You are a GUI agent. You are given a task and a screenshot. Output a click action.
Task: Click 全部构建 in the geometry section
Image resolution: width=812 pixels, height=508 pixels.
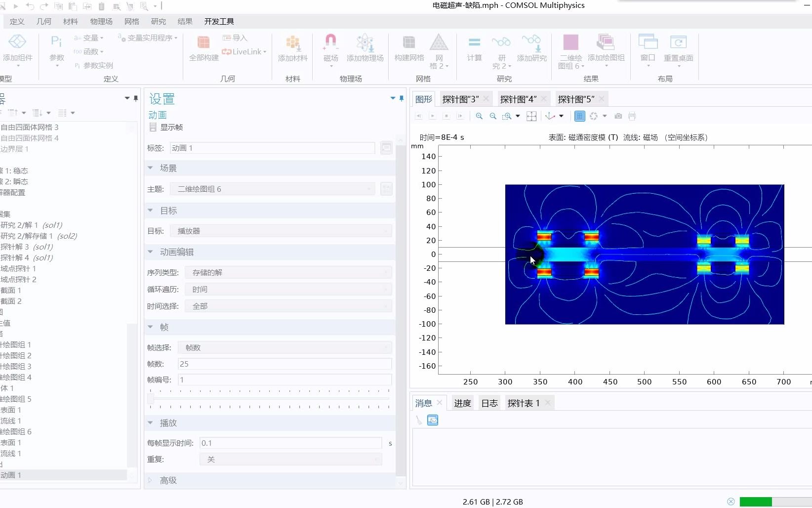coord(203,47)
